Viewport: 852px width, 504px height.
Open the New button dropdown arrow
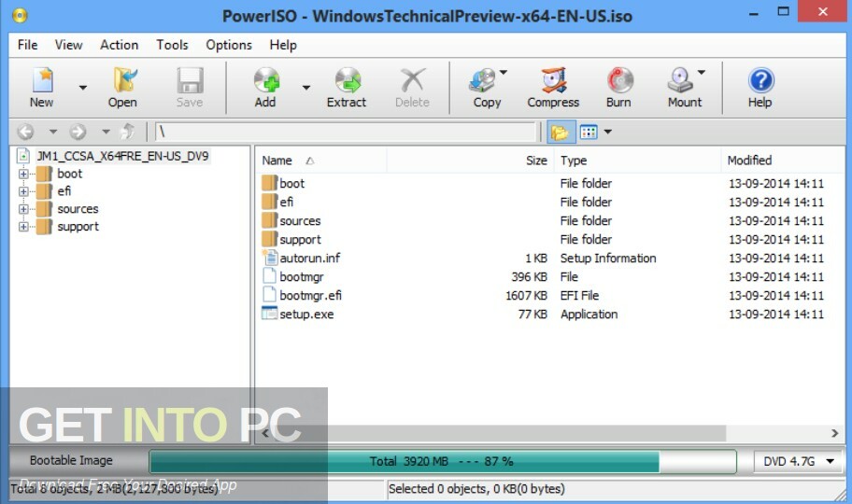82,88
